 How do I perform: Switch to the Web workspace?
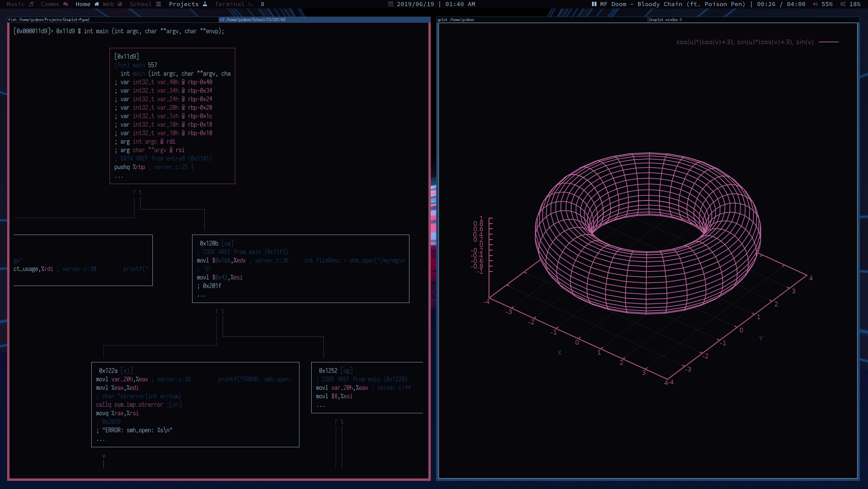point(112,4)
